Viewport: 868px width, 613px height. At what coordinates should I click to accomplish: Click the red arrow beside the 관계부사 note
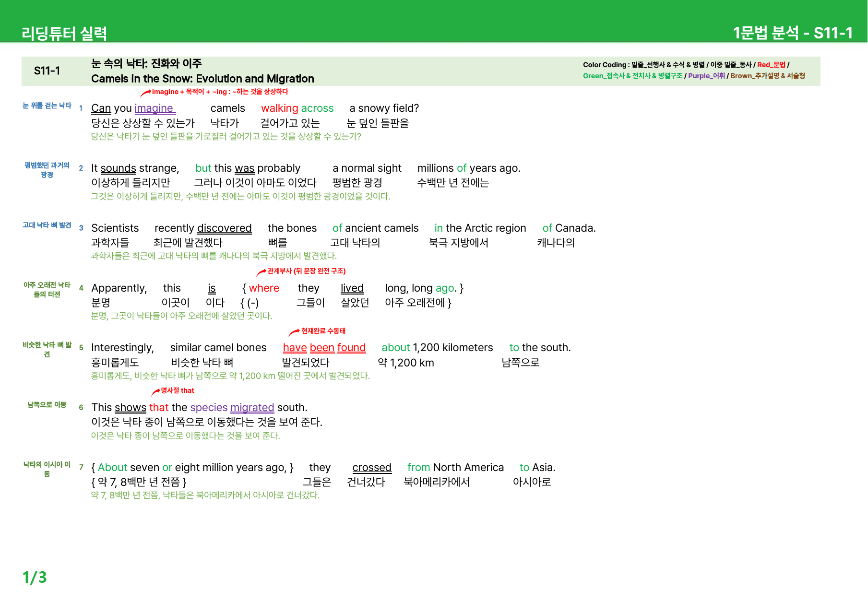tap(261, 272)
